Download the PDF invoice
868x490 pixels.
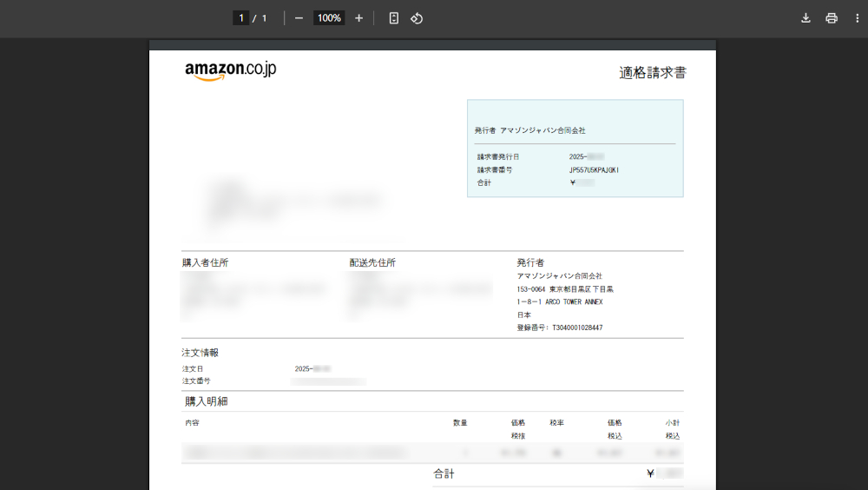pyautogui.click(x=806, y=18)
